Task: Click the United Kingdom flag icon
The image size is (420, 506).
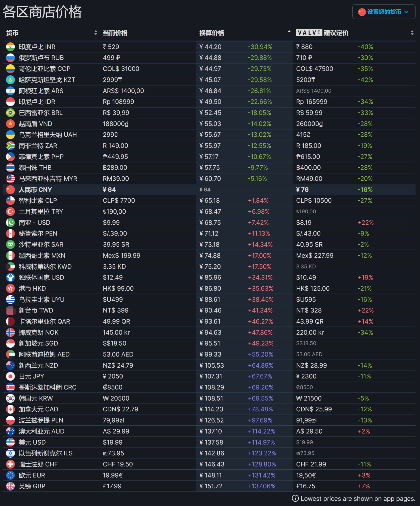Action: click(x=10, y=486)
